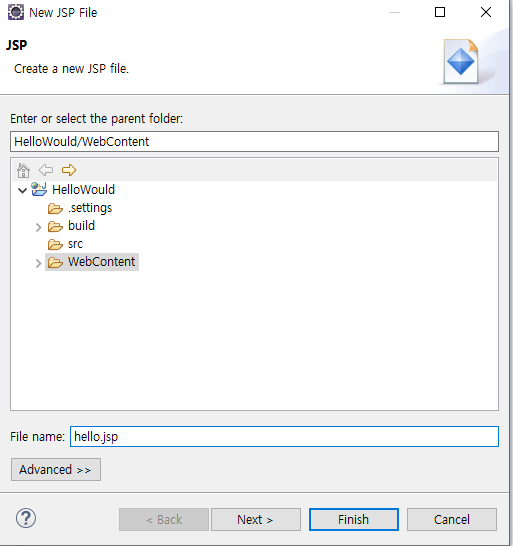Minimize the New JSP File window
Viewport: 513px width, 546px height.
coord(395,12)
